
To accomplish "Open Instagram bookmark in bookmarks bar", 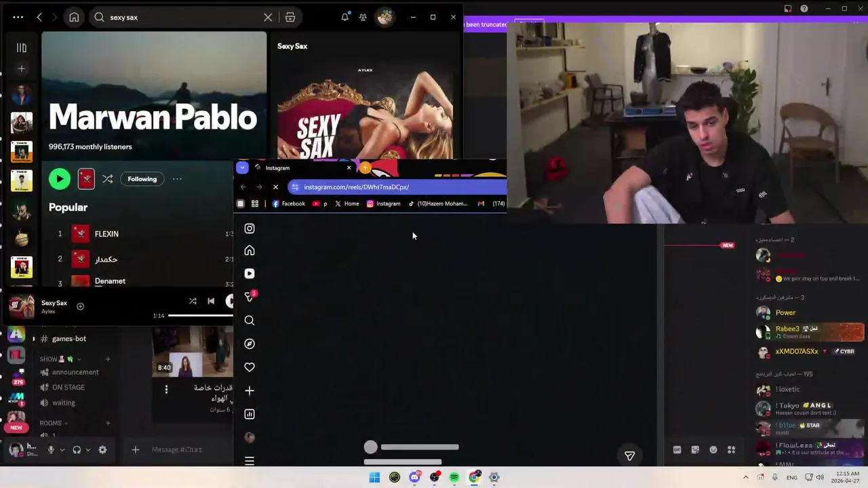I will pos(383,203).
